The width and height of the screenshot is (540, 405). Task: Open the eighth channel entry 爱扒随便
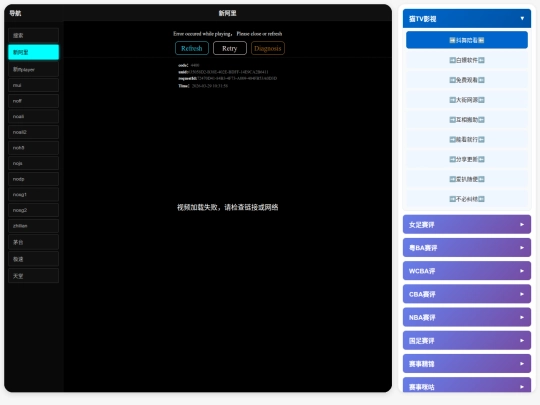(467, 179)
